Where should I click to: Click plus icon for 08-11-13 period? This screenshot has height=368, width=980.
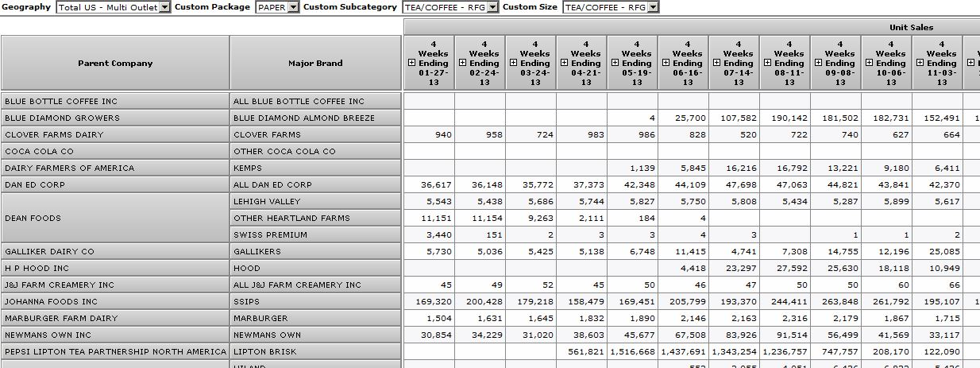coord(767,63)
